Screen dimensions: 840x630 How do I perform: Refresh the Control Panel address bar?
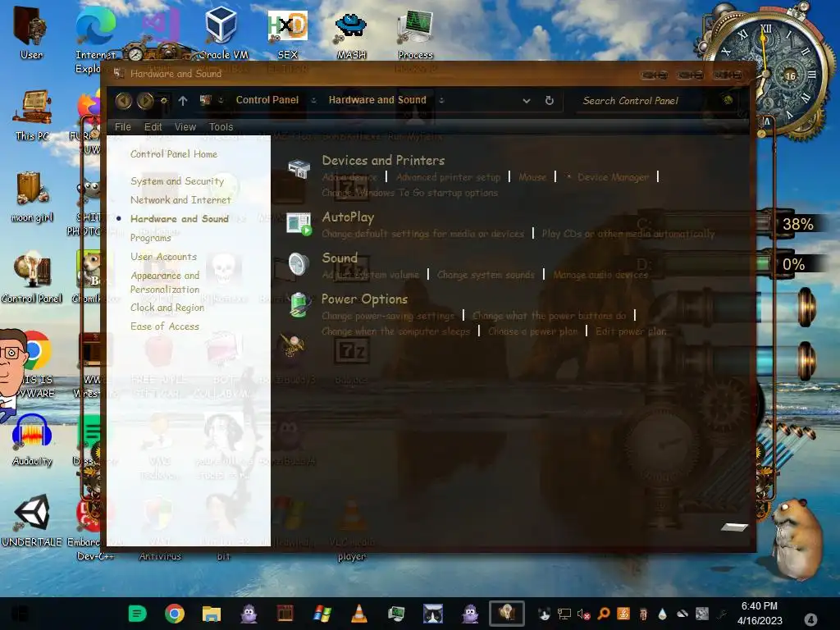[549, 100]
